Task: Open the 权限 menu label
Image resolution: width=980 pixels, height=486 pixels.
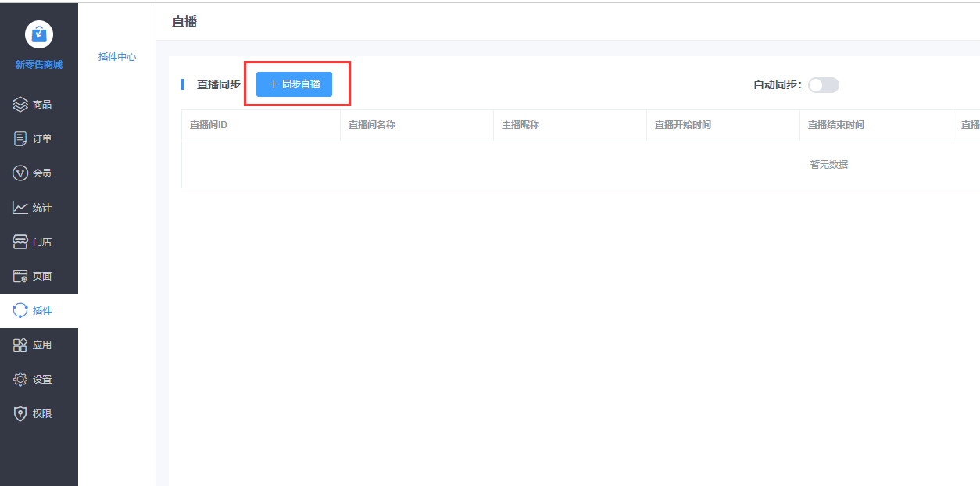Action: tap(42, 413)
